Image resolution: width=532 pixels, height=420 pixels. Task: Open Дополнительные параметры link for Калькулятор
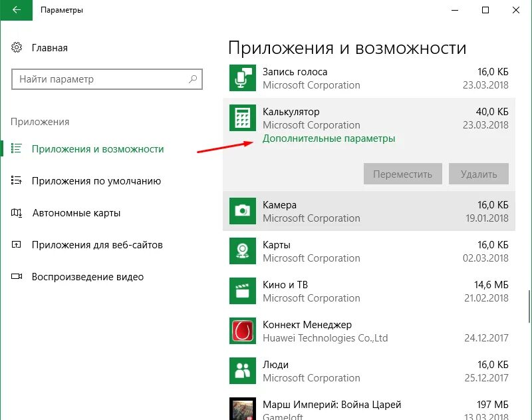point(329,138)
